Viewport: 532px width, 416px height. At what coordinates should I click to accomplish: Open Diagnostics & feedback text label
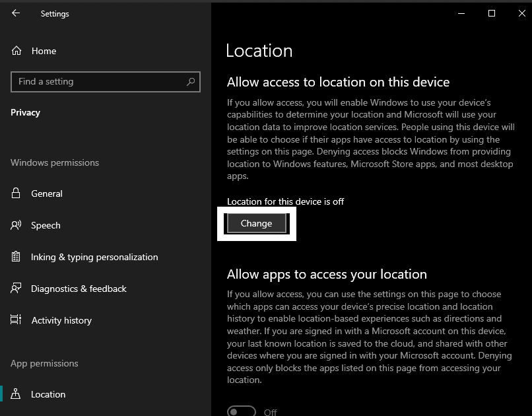click(79, 289)
